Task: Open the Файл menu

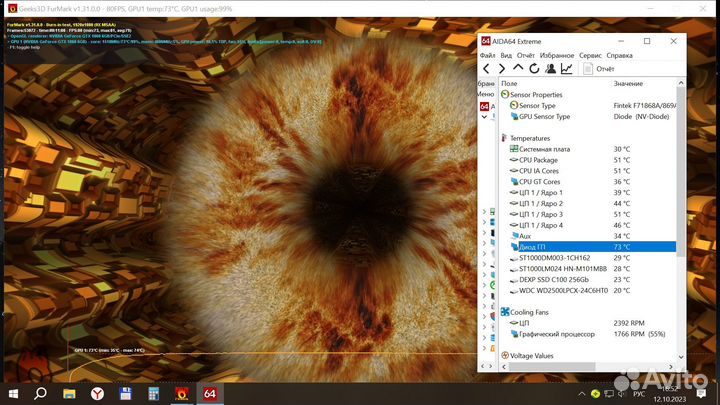Action: coord(488,55)
